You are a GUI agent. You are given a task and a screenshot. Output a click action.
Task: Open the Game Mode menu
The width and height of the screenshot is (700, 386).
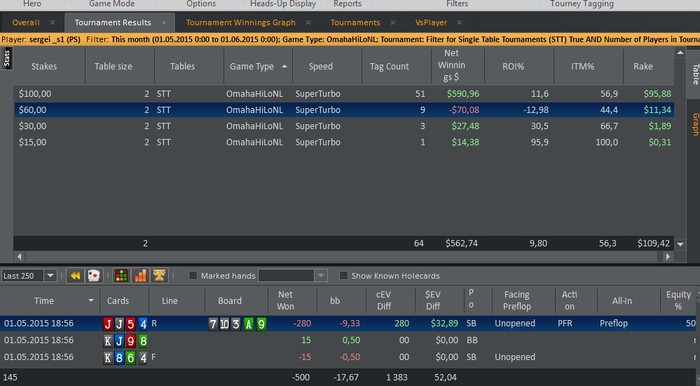112,4
